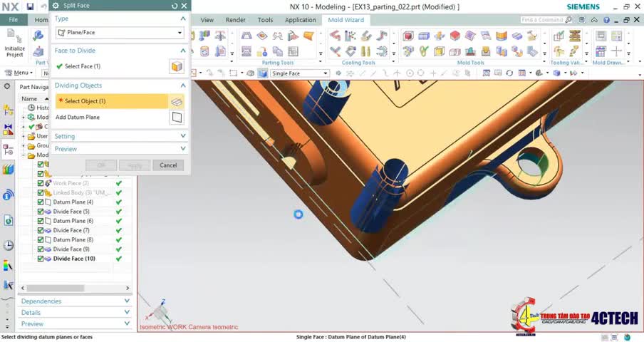Click the rectangle selection marquee icon

click(233, 73)
